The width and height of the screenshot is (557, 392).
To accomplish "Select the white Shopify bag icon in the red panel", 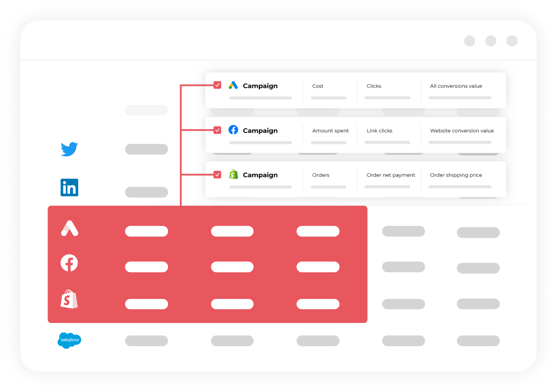I will pyautogui.click(x=69, y=299).
